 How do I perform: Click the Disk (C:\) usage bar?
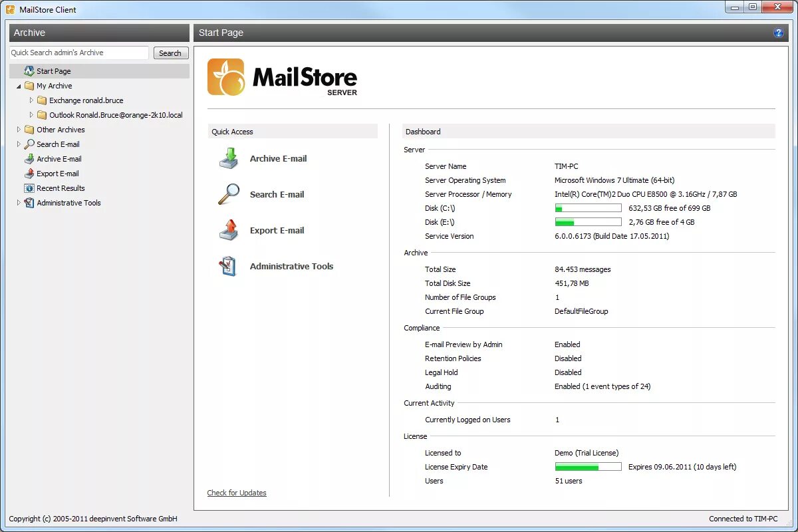click(588, 208)
